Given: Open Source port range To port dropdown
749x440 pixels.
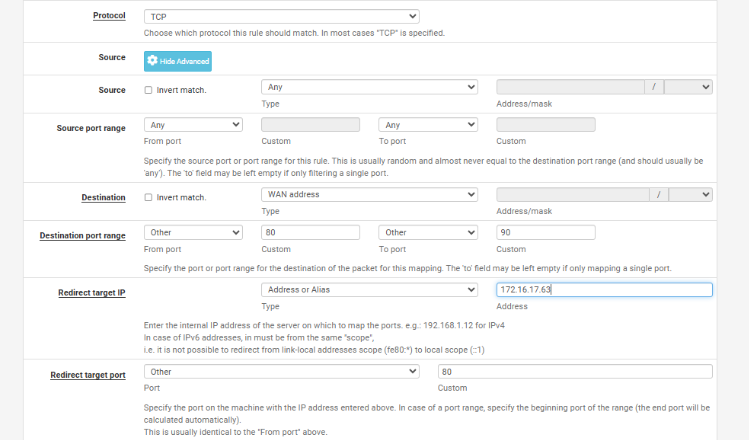Looking at the screenshot, I should coord(428,125).
